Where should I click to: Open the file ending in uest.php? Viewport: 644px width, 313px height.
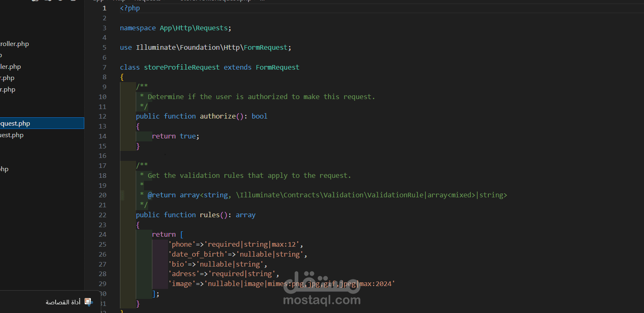point(12,135)
